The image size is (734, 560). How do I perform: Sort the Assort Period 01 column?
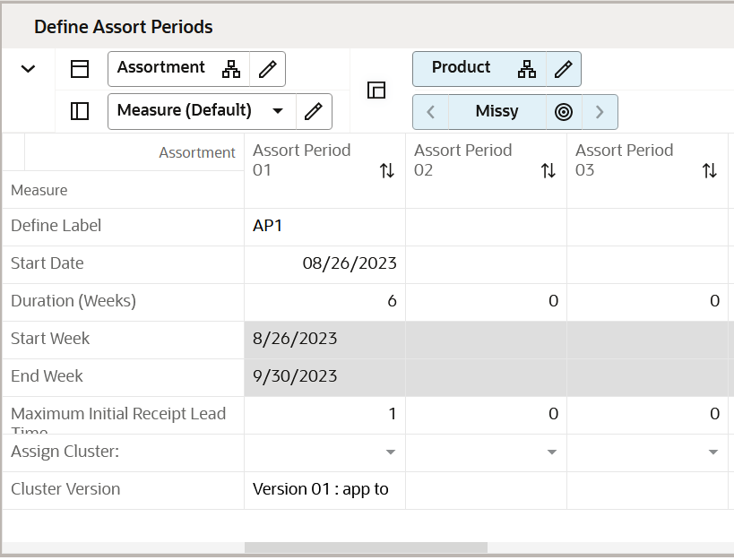pos(387,169)
